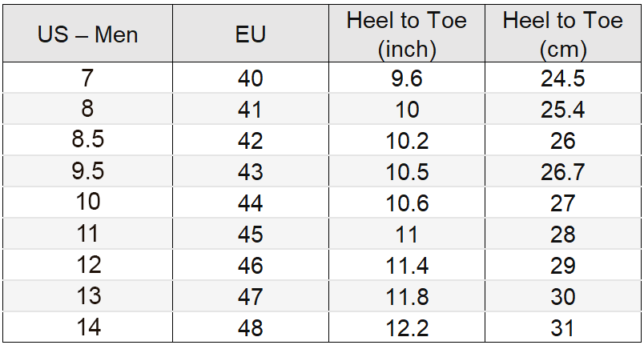Click the 11.4 inch cell
The width and height of the screenshot is (644, 345).
407,265
